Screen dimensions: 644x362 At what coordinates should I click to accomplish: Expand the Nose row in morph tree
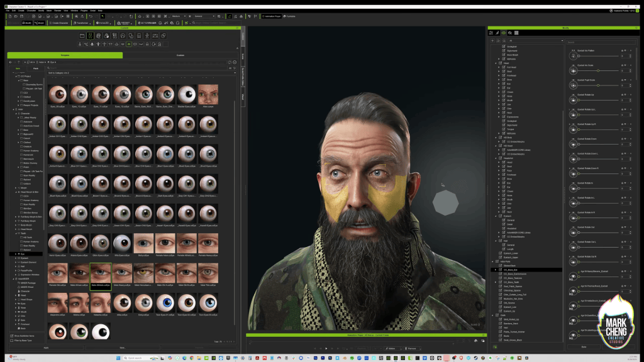499,96
